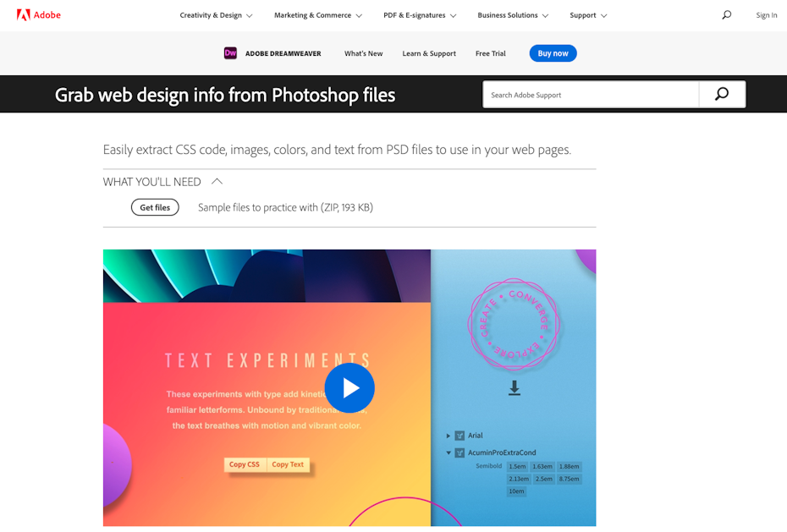Collapse the What You'll Need section
787x532 pixels.
coord(217,182)
